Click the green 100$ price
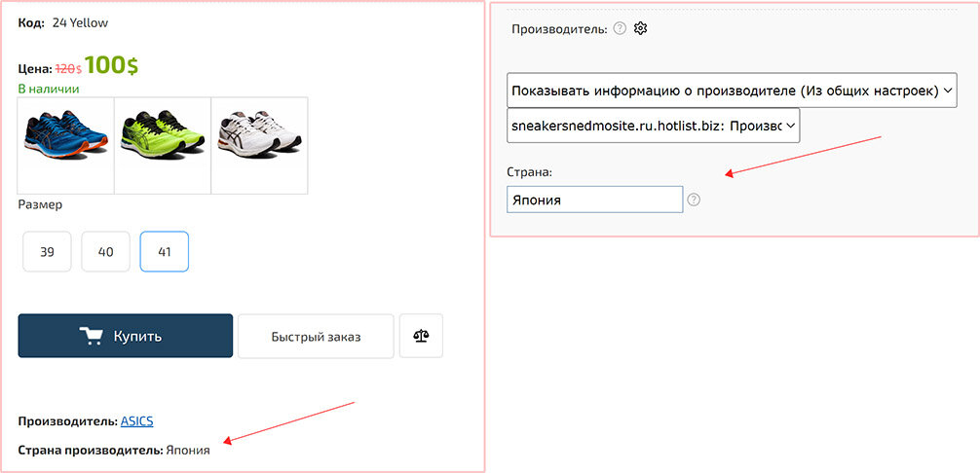This screenshot has height=473, width=980. coord(111,66)
